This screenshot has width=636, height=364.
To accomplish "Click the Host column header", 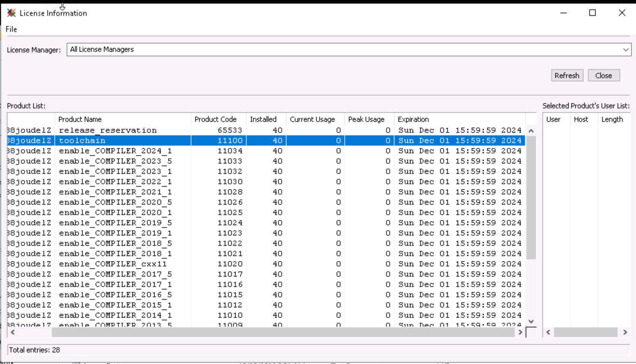I will click(584, 119).
